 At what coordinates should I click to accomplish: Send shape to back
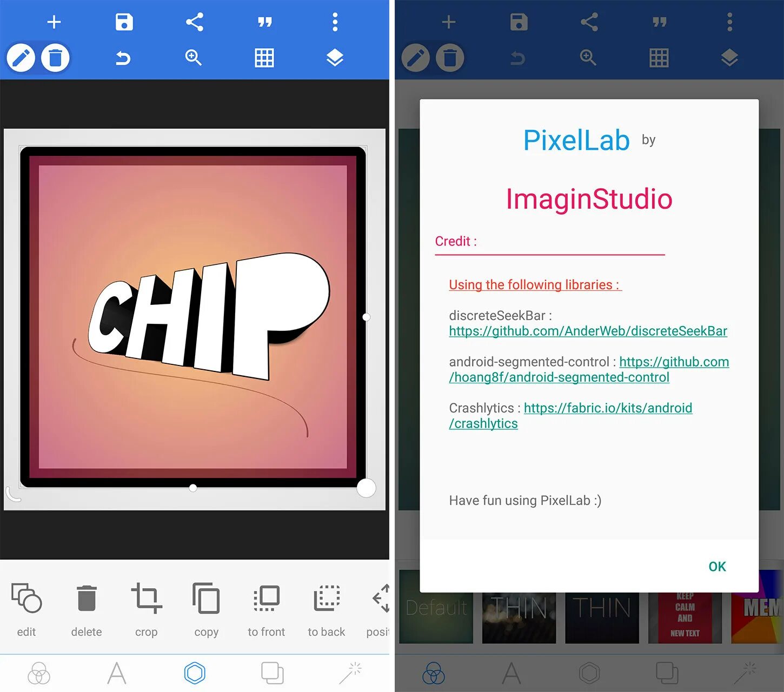tap(327, 609)
